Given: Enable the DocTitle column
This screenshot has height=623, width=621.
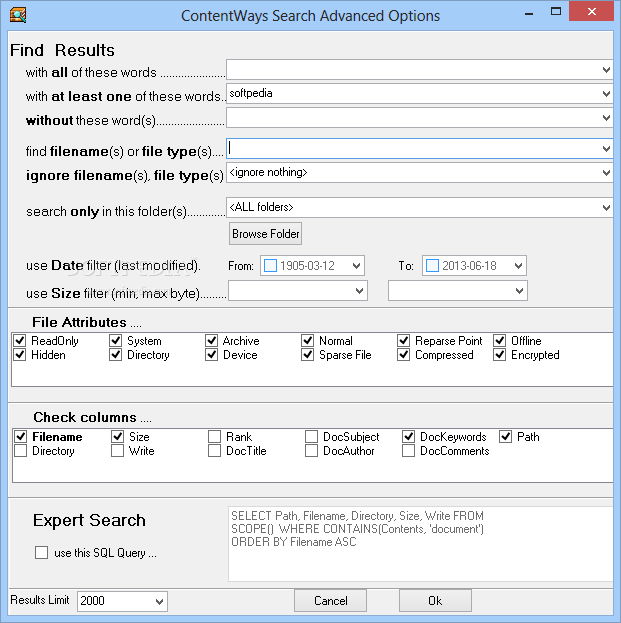Looking at the screenshot, I should (x=215, y=451).
